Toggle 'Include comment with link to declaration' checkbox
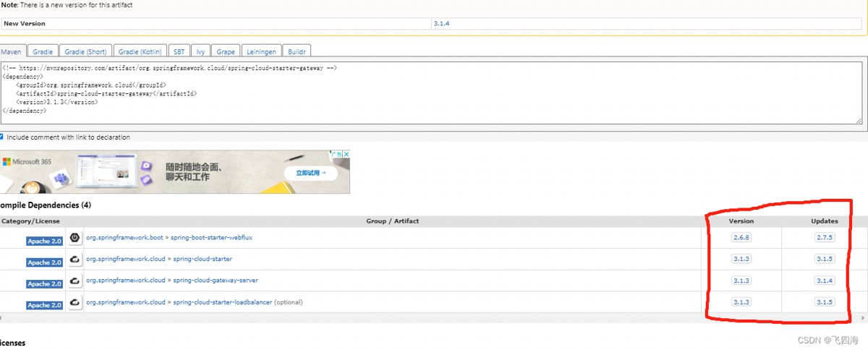 point(1,137)
